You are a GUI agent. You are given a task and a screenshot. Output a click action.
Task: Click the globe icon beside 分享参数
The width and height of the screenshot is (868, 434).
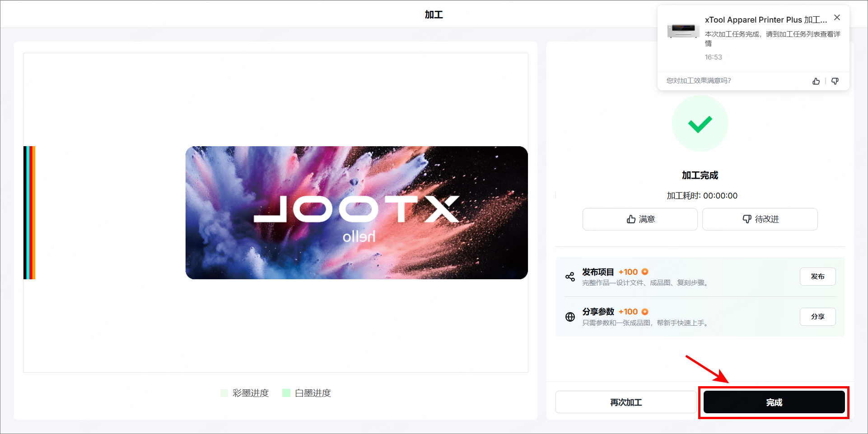coord(570,317)
